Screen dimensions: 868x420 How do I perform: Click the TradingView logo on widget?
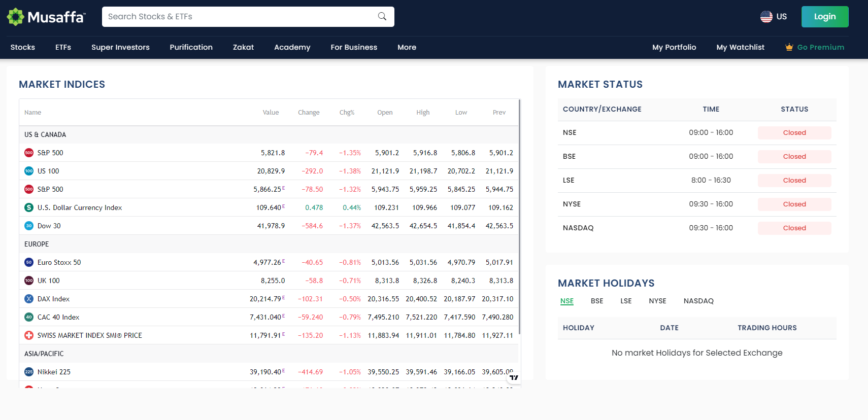(514, 377)
